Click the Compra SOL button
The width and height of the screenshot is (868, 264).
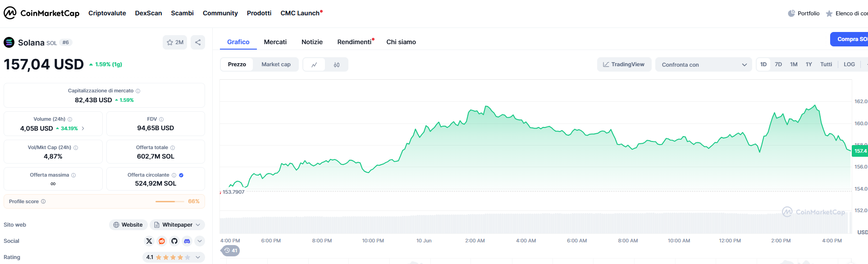tap(849, 39)
